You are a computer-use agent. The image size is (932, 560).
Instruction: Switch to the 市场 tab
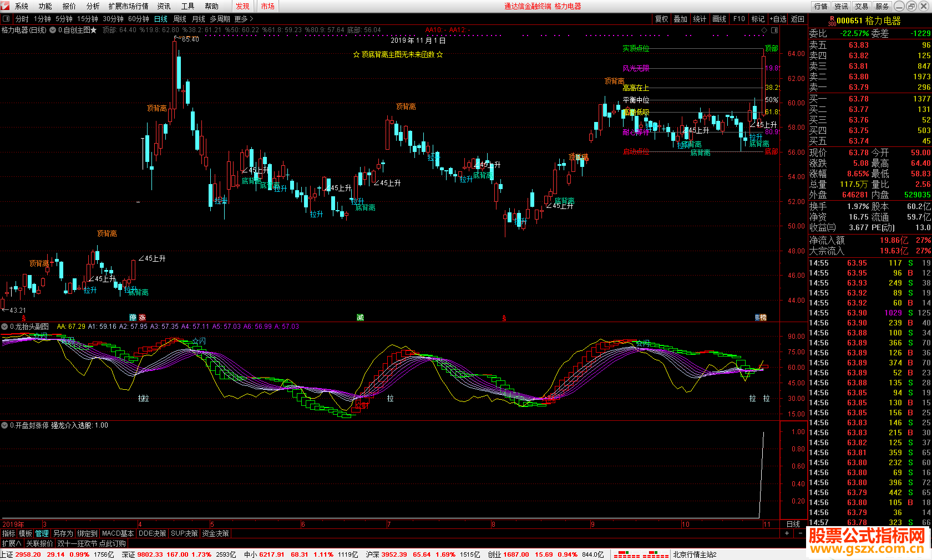click(x=267, y=6)
